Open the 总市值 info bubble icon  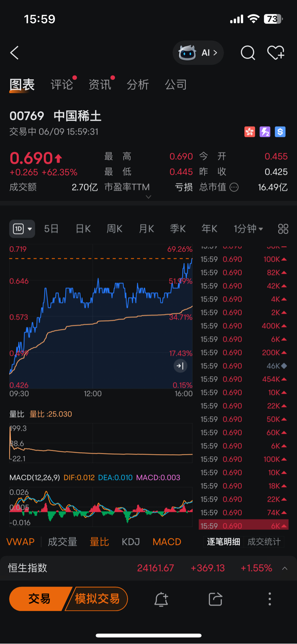[x=234, y=187]
